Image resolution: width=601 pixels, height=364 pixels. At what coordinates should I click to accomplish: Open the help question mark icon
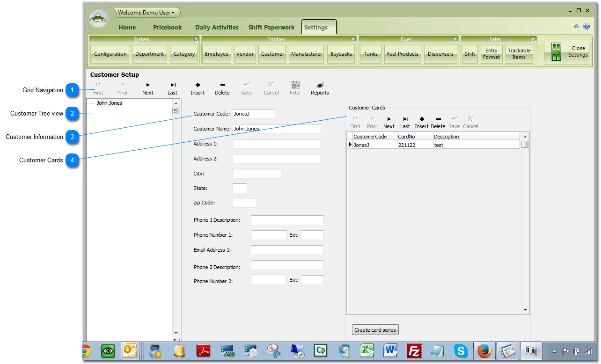[586, 26]
